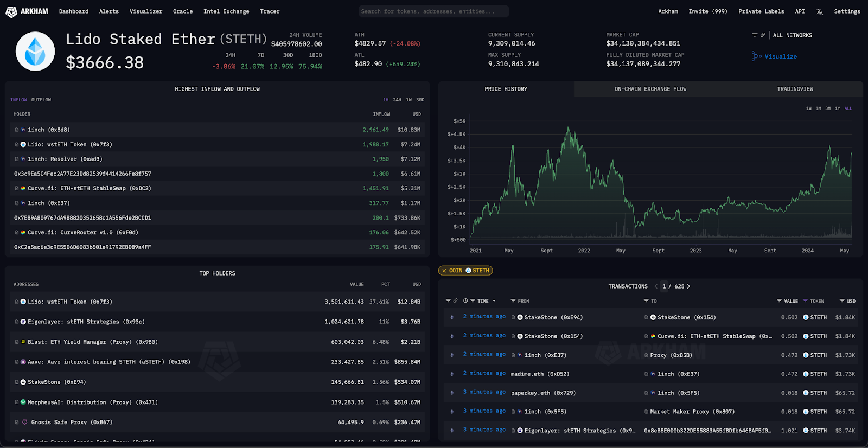Open the language translation icon
Screen dimensions: 868x448
[x=819, y=11]
